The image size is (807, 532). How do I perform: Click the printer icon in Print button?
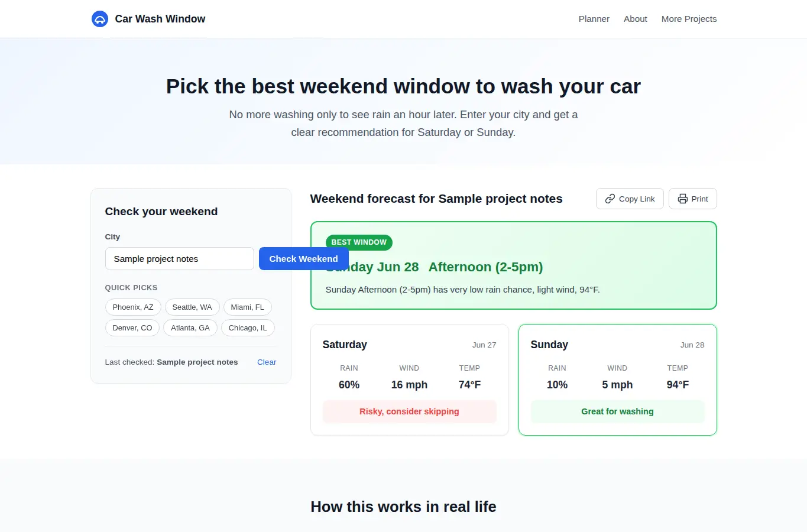(x=683, y=199)
